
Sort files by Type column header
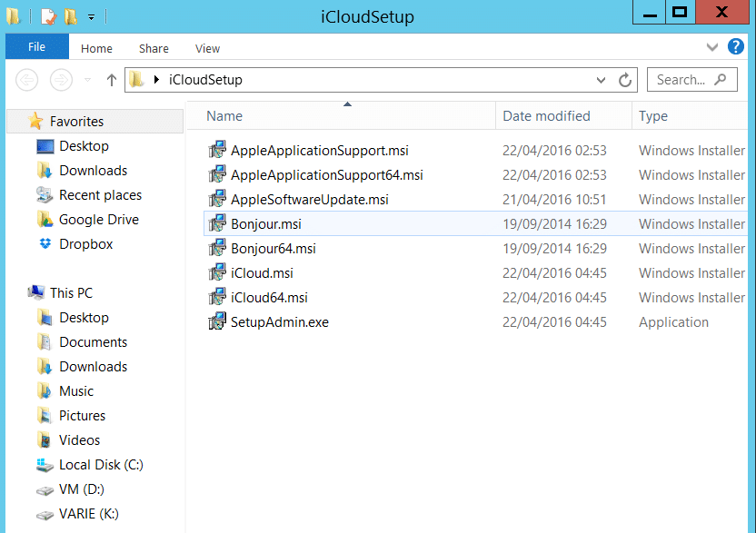[x=691, y=115]
